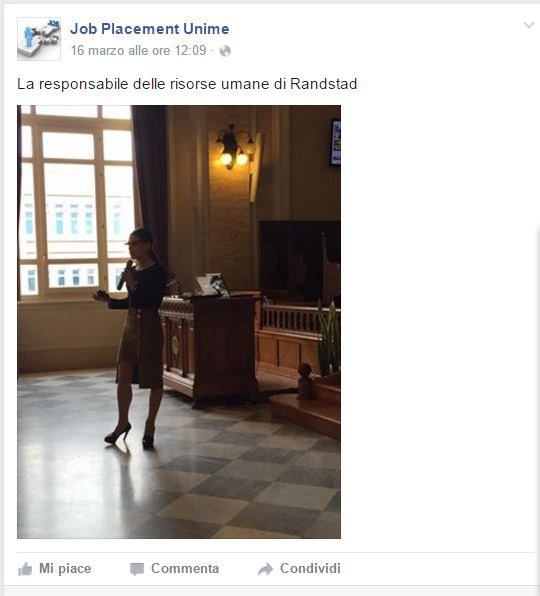Select Commenta to write a comment
This screenshot has width=540, height=596.
tap(185, 569)
